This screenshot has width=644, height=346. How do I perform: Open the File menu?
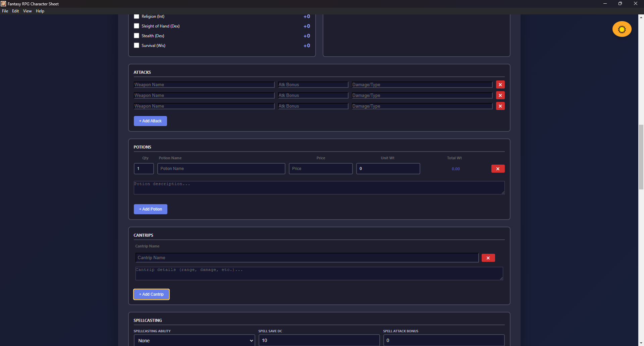[5, 11]
